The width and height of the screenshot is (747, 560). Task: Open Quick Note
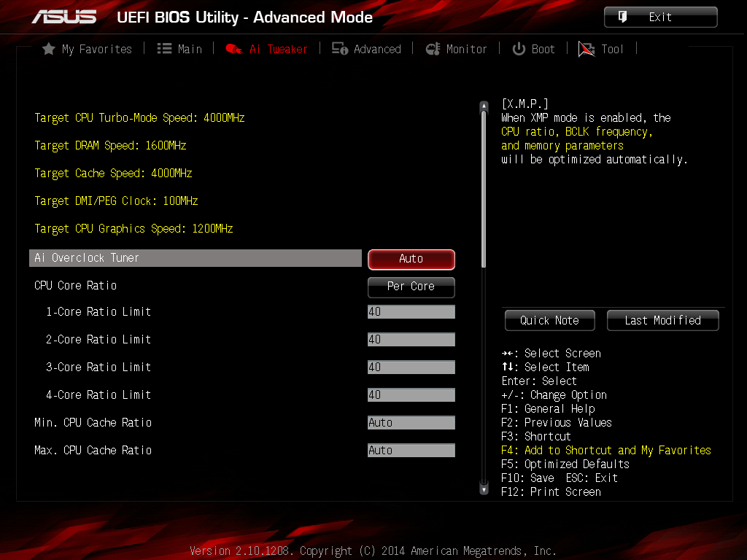[550, 321]
